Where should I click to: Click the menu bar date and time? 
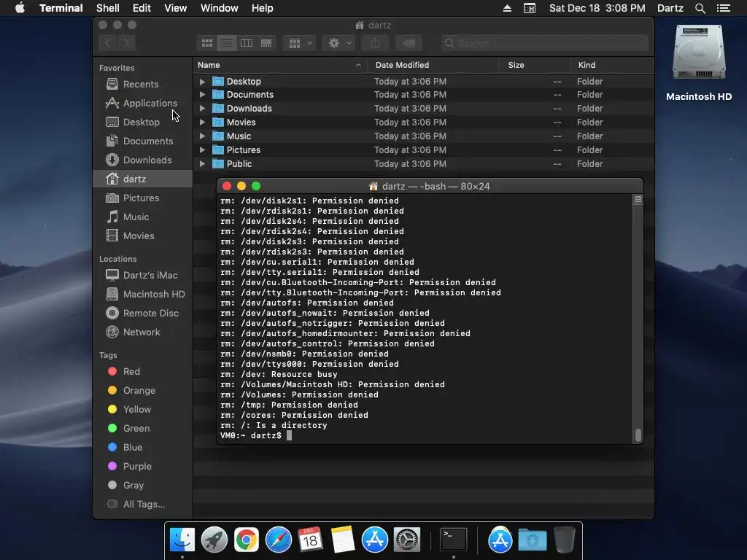(597, 8)
